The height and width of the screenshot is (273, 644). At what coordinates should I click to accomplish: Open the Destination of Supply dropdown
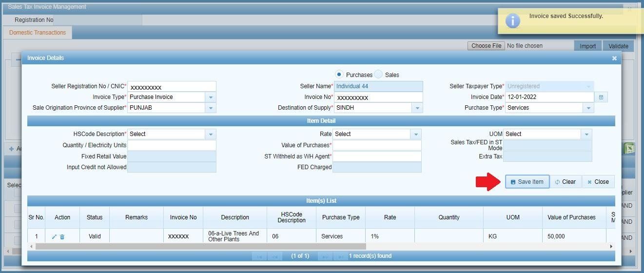[x=417, y=108]
